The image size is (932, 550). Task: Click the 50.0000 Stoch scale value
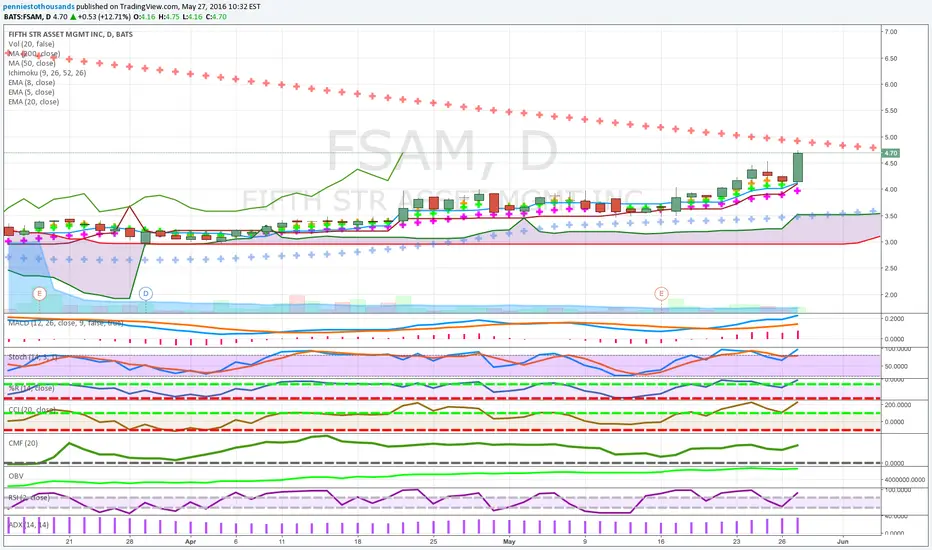(896, 367)
